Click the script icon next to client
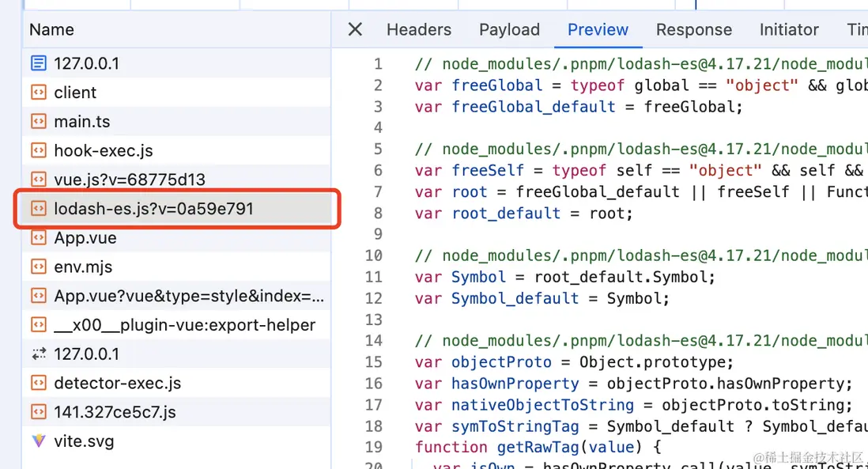The image size is (868, 469). pos(38,93)
